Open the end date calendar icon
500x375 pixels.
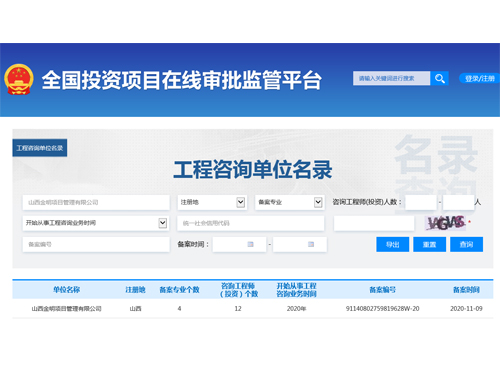pos(311,244)
